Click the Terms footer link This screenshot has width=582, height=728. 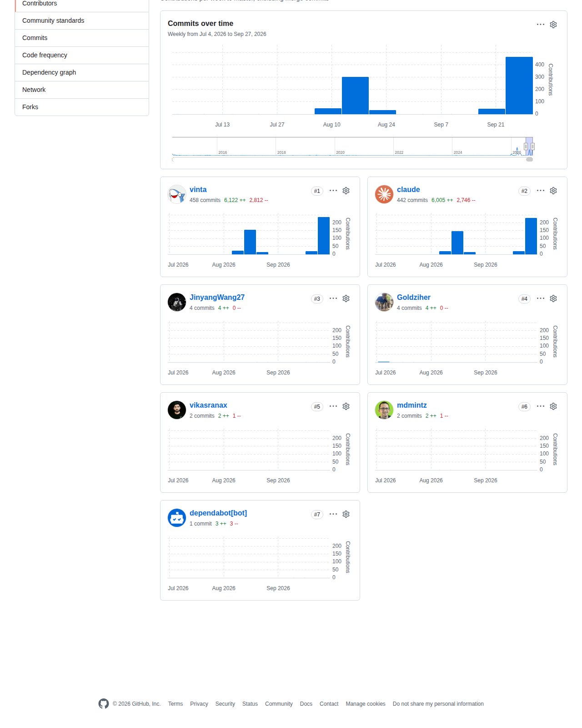coord(176,704)
